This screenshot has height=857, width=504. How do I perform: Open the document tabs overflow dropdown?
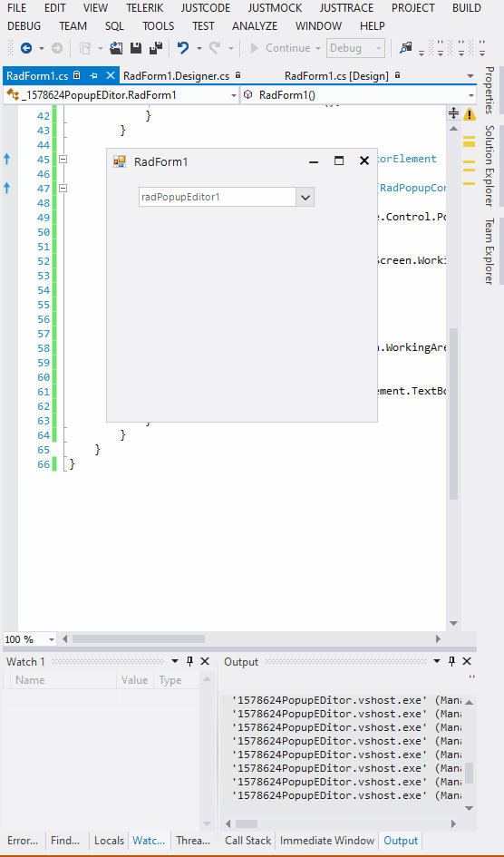click(x=470, y=76)
